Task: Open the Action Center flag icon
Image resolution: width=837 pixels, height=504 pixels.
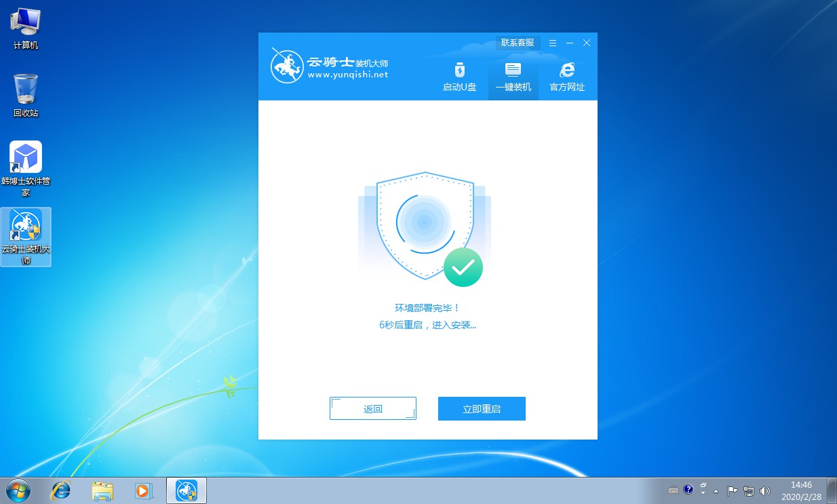Action: click(733, 490)
